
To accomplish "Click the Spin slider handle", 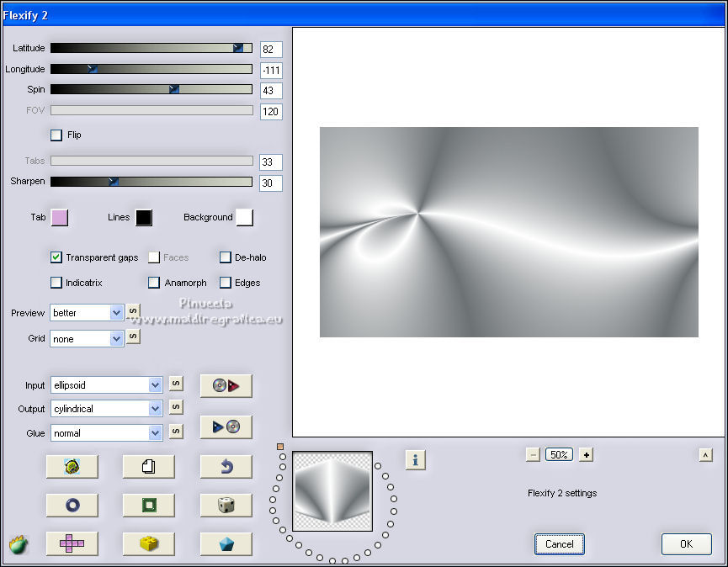I will 173,89.
